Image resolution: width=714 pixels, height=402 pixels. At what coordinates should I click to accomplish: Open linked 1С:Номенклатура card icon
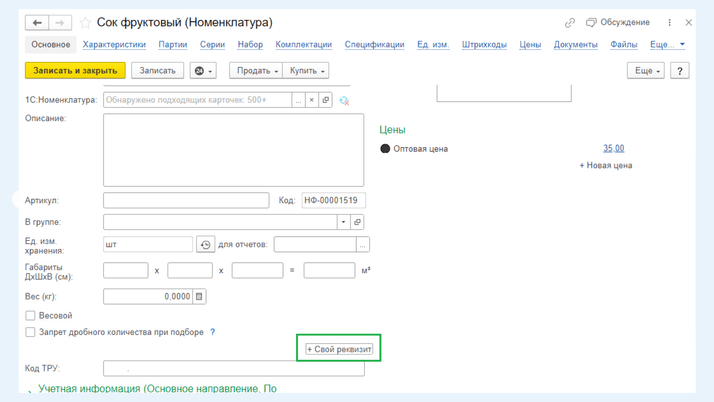pyautogui.click(x=326, y=100)
